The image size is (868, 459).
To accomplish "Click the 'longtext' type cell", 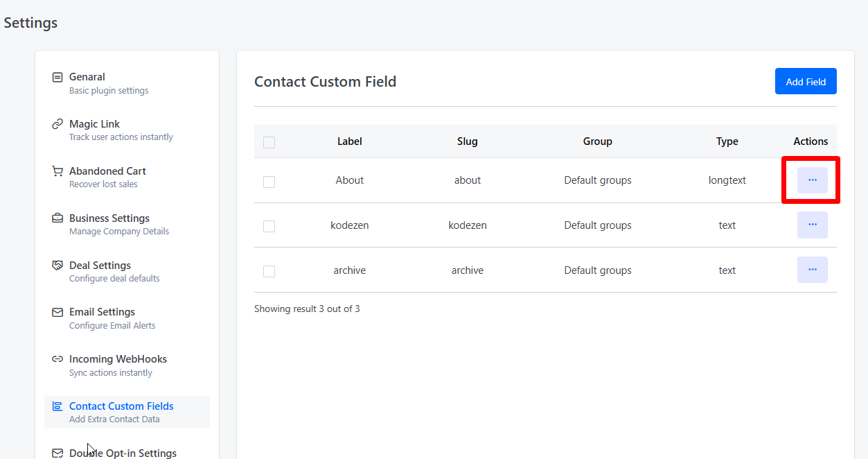I will click(x=727, y=180).
